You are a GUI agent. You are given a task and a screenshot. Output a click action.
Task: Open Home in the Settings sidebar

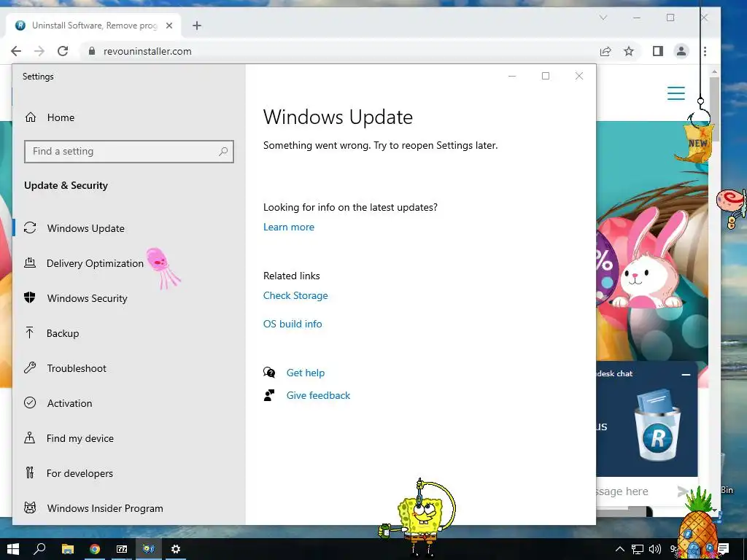coord(61,117)
